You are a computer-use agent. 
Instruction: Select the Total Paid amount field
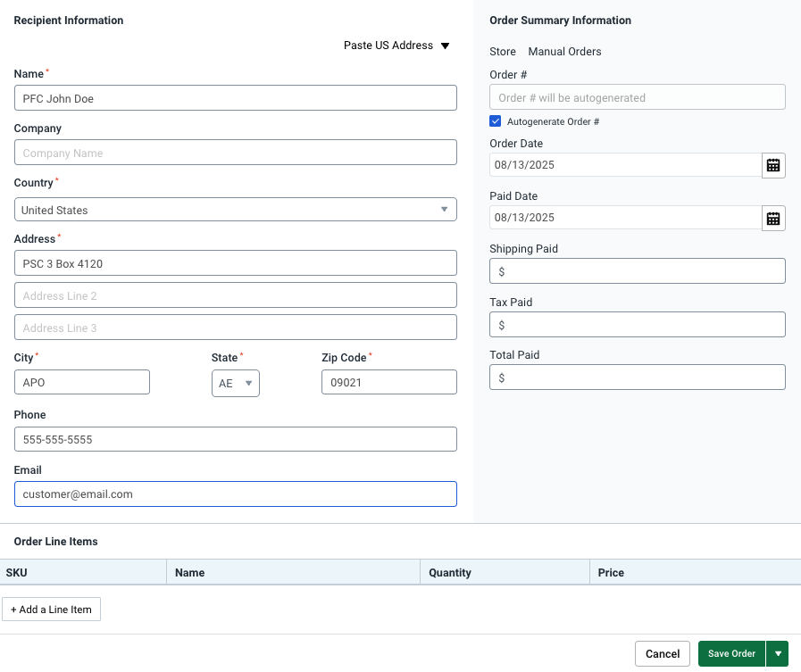(x=638, y=377)
